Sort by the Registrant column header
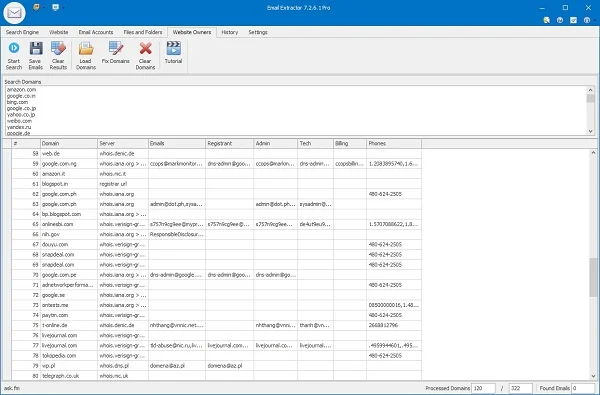Image resolution: width=600 pixels, height=395 pixels. (x=230, y=144)
